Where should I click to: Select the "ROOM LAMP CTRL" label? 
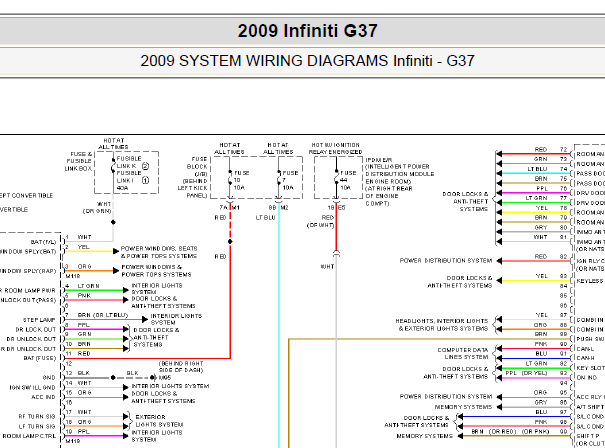(29, 436)
